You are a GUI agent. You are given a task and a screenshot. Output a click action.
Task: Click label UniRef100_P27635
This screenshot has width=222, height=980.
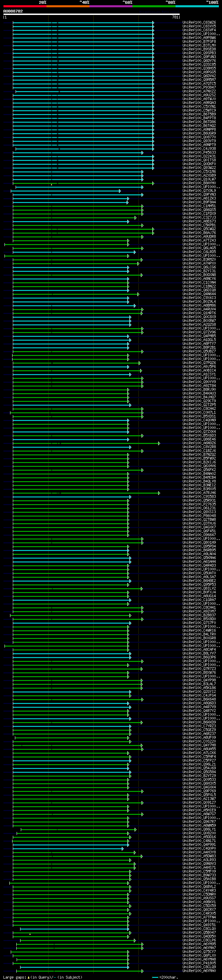[x=199, y=504]
